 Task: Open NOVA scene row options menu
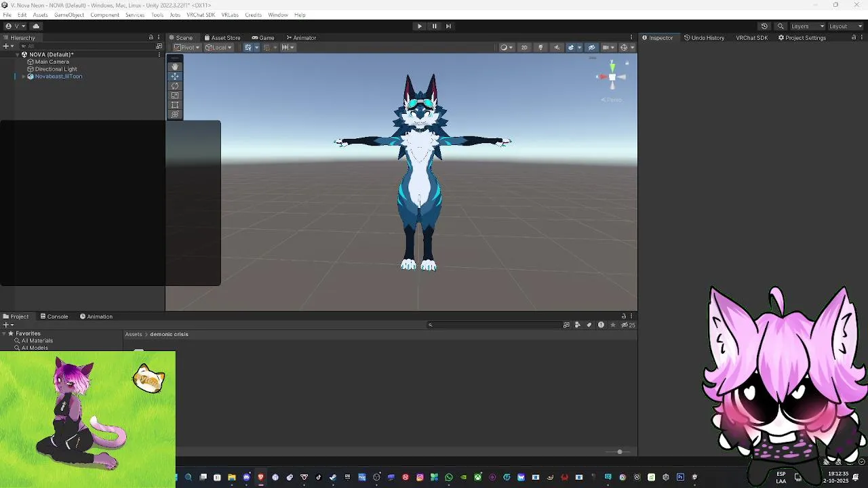click(160, 54)
